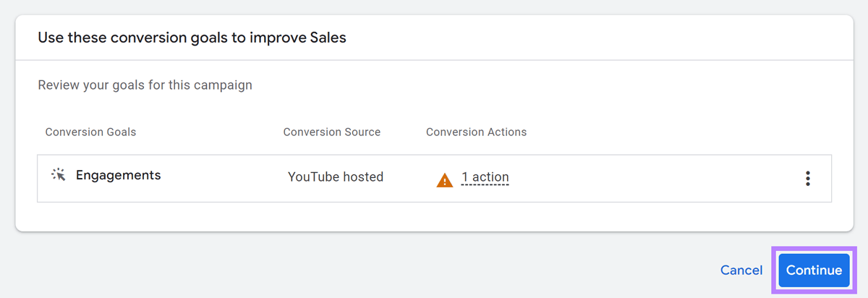Image resolution: width=868 pixels, height=298 pixels.
Task: Click the Conversion Goals column header
Action: coord(90,132)
